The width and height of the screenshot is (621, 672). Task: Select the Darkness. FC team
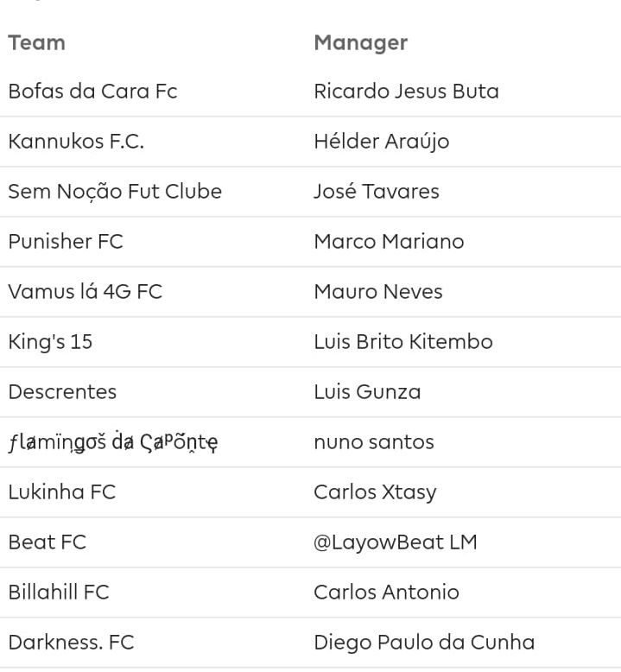tap(71, 643)
